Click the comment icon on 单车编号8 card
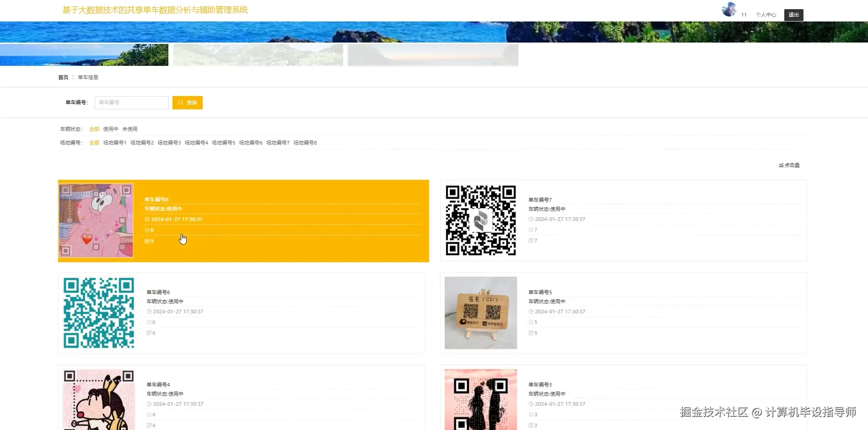 click(x=147, y=241)
